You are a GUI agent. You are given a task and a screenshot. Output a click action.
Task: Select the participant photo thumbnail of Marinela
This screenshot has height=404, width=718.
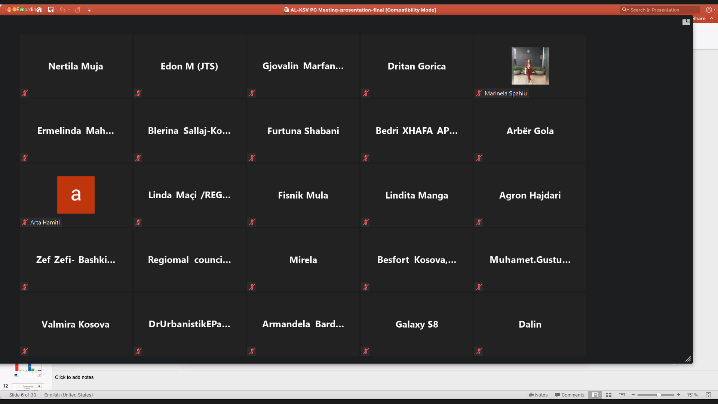click(x=530, y=66)
